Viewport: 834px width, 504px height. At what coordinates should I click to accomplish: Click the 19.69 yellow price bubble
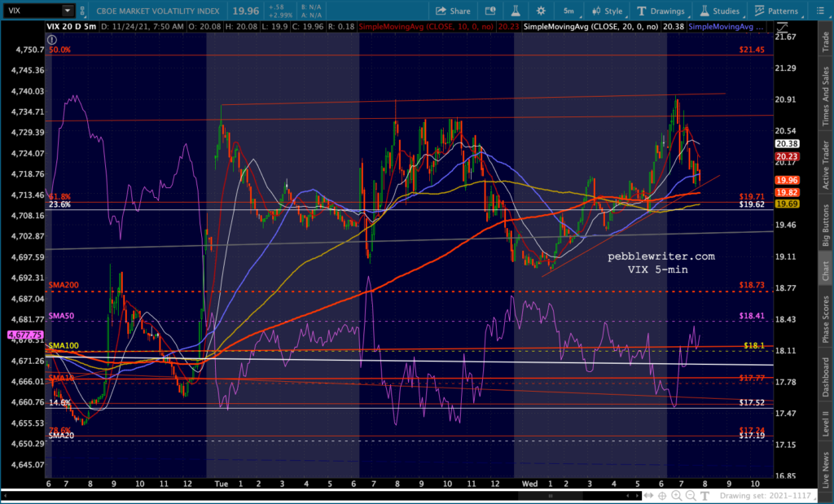click(x=788, y=204)
